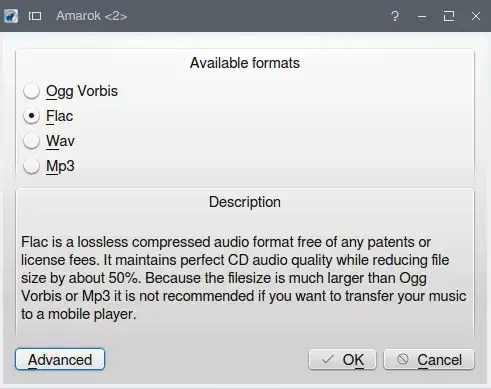
Task: Click the Description group heading
Action: (x=245, y=202)
